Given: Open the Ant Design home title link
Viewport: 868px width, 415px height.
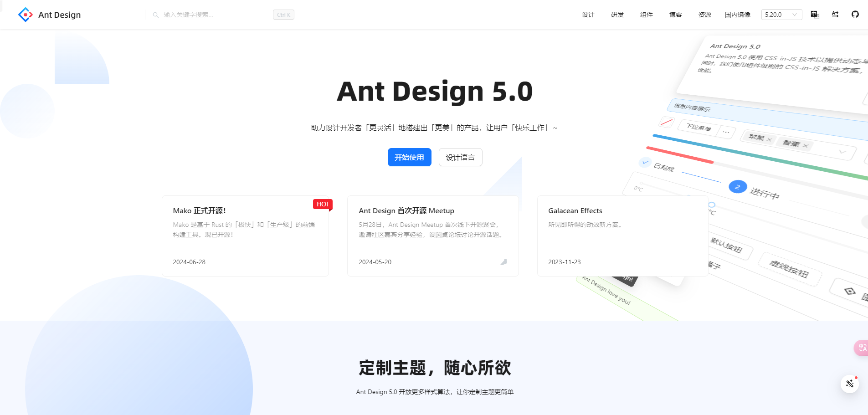Looking at the screenshot, I should 59,15.
